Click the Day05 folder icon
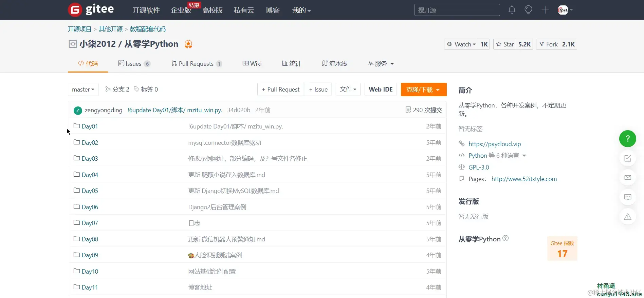Viewport: 644px width, 298px height. pyautogui.click(x=77, y=191)
